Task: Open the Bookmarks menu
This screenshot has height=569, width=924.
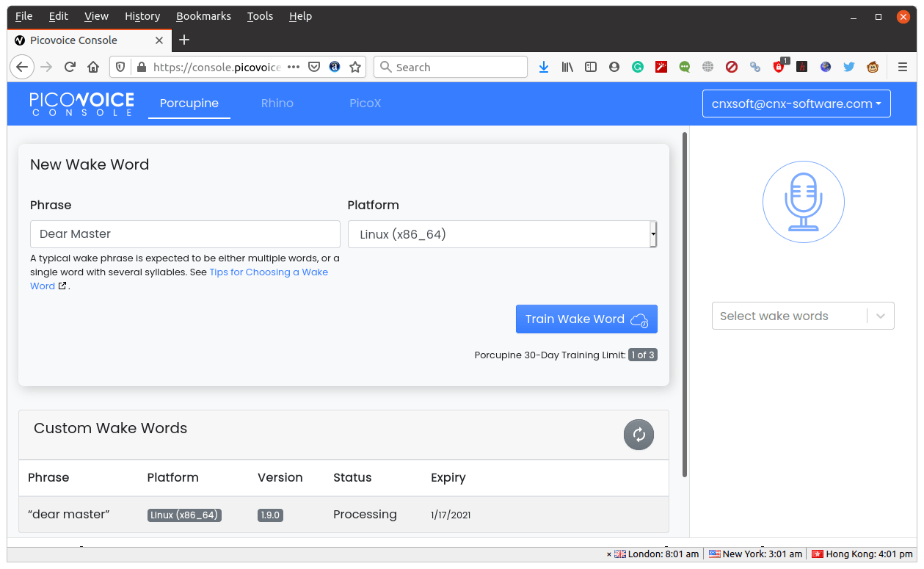Action: coord(203,15)
